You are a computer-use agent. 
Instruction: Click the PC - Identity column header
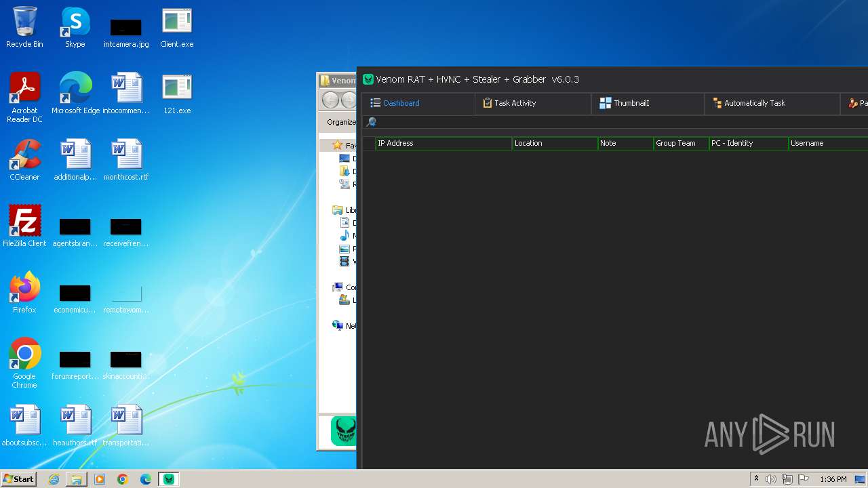[749, 143]
